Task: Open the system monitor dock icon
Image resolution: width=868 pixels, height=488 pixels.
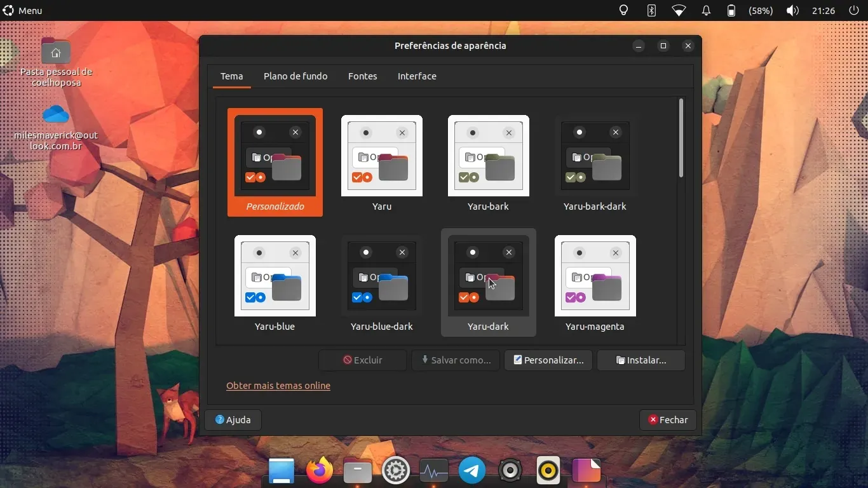Action: click(x=434, y=471)
